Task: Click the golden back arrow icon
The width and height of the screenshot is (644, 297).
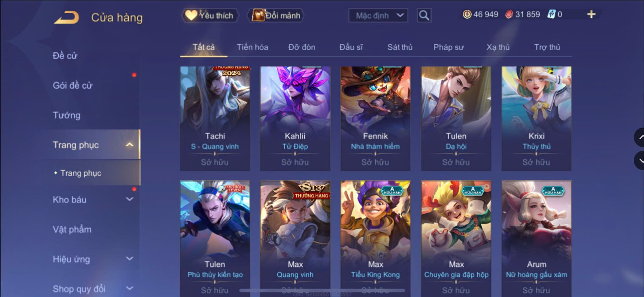Action: (x=67, y=18)
